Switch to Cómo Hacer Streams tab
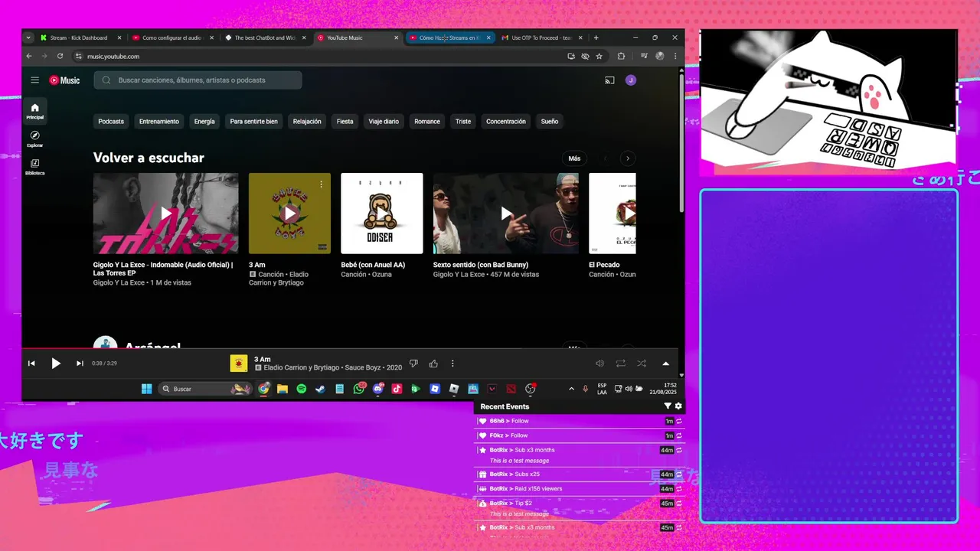The image size is (980, 551). (x=450, y=37)
